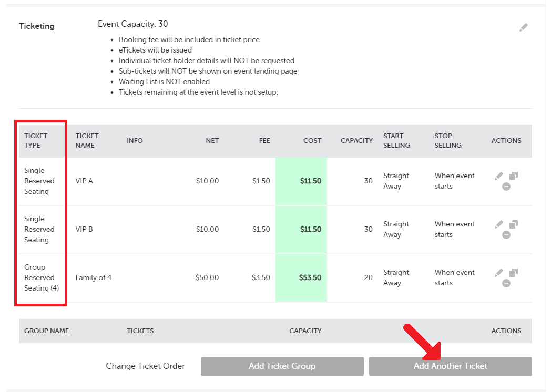Disable the VIP A ticket with the minus icon
551x392 pixels.
coord(505,187)
